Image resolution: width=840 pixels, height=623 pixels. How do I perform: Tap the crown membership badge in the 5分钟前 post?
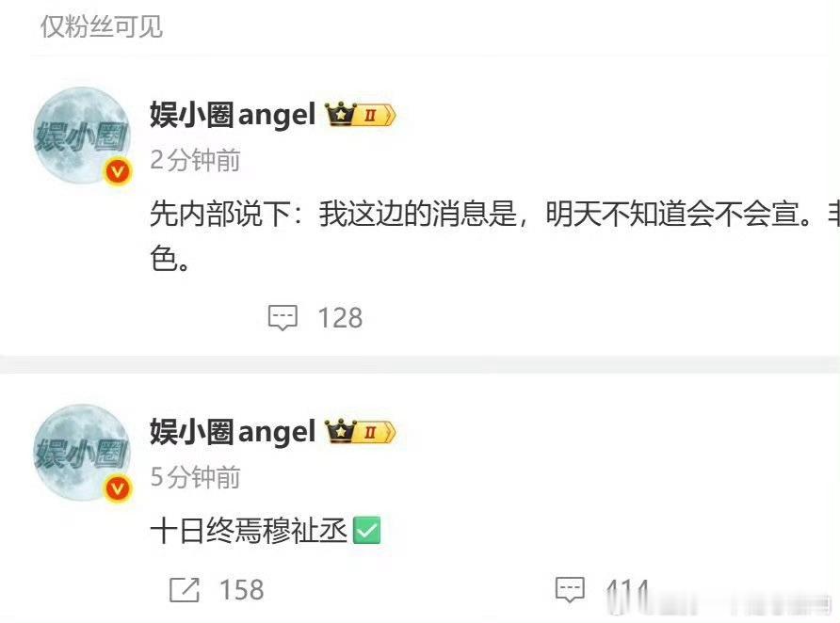361,431
